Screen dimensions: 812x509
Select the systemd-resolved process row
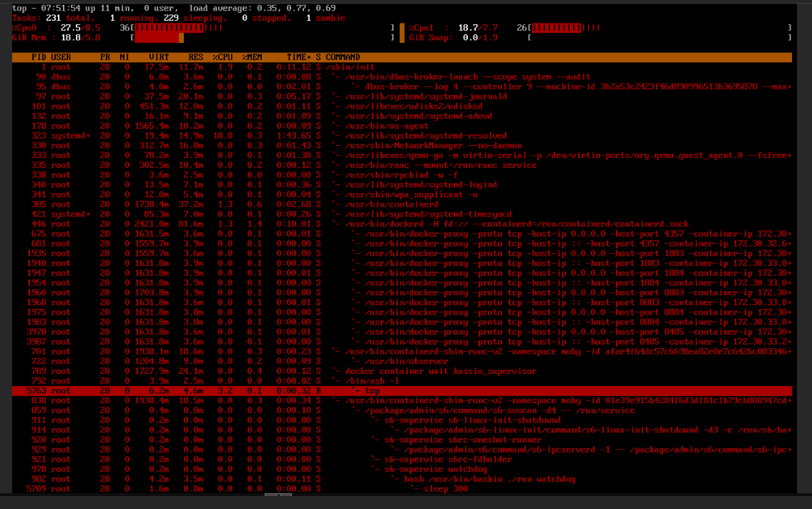tap(402, 136)
